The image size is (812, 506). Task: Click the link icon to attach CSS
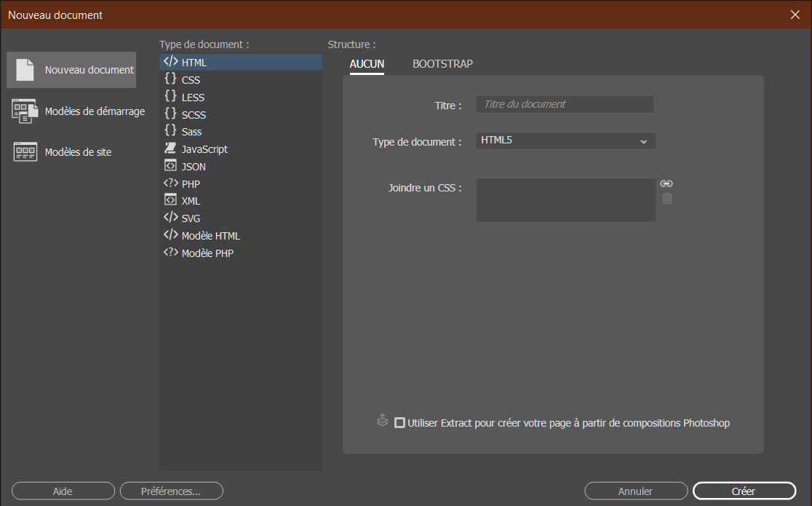(x=666, y=184)
